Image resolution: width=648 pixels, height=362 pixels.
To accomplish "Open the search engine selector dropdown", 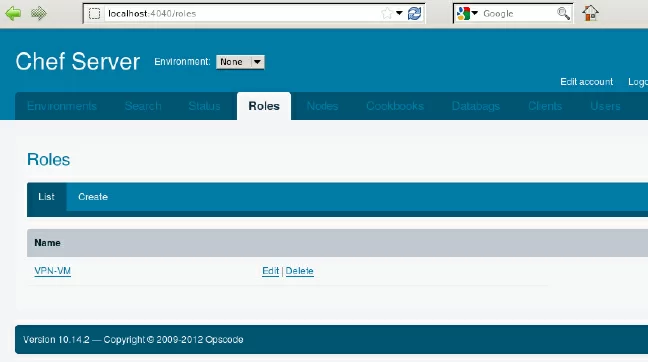I will (x=467, y=13).
